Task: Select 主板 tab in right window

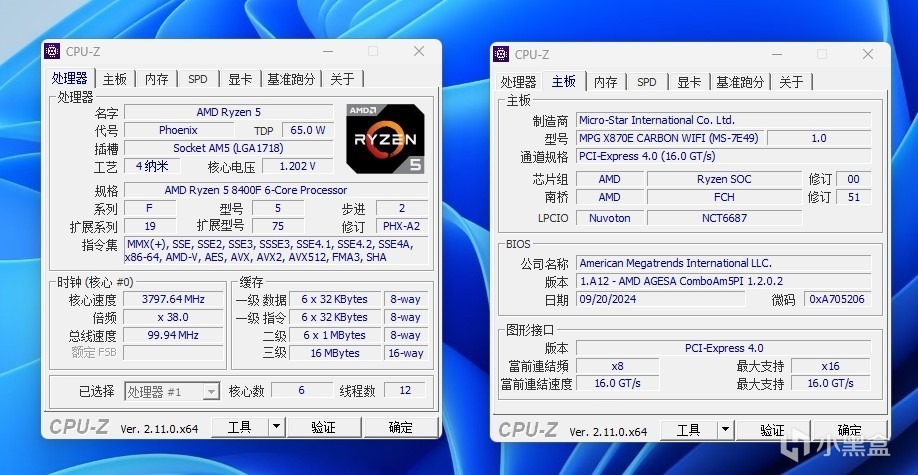Action: click(x=564, y=81)
